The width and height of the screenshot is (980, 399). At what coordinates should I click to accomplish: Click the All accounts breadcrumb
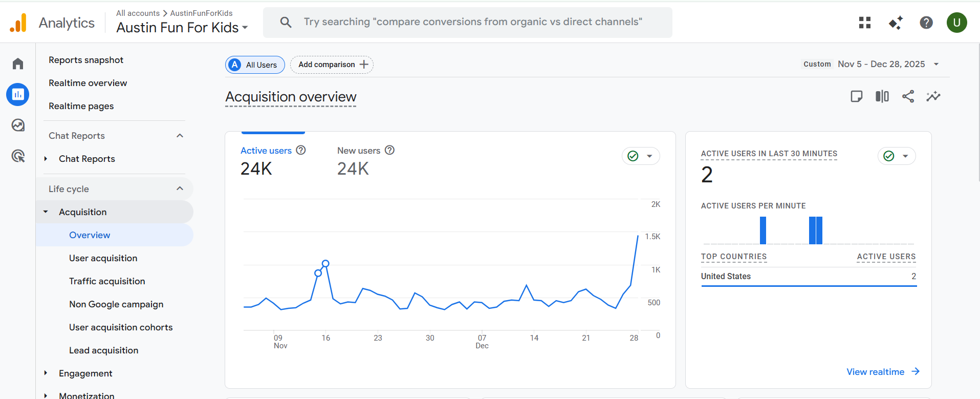(138, 13)
